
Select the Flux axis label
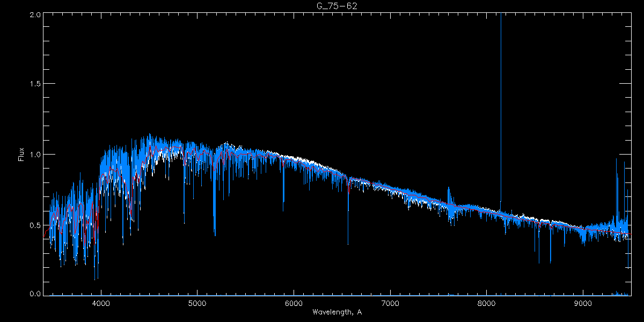tap(21, 155)
